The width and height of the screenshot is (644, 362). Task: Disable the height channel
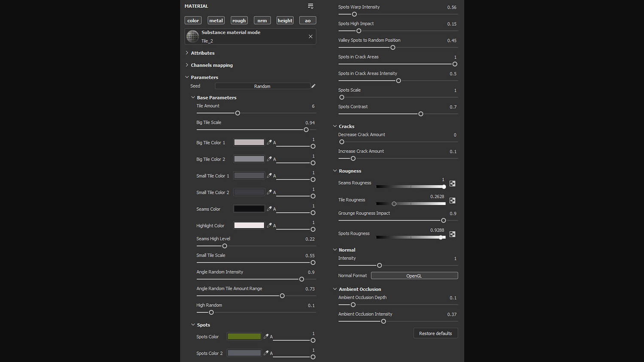(x=285, y=21)
